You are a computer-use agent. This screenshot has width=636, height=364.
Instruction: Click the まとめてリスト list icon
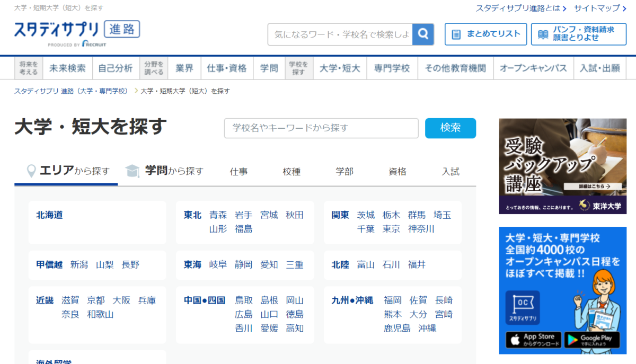(x=457, y=34)
